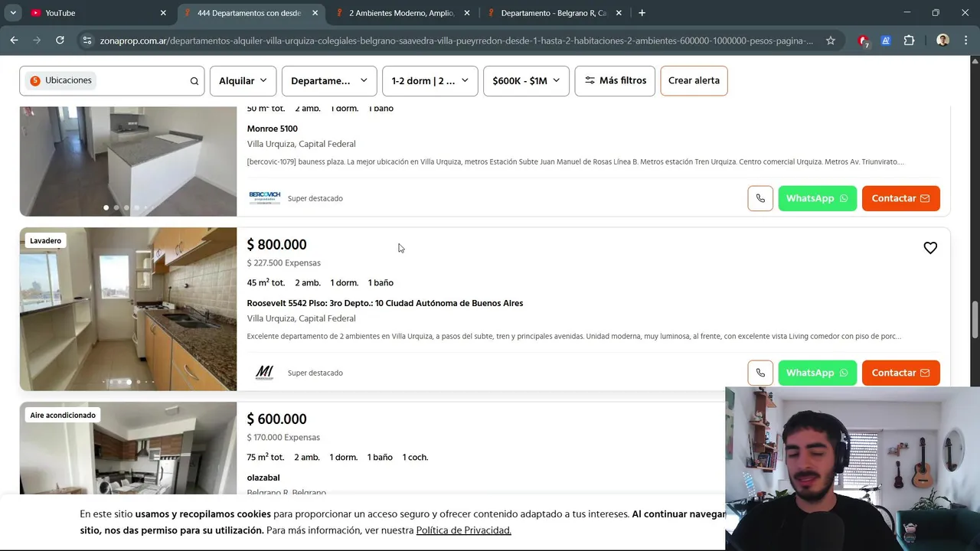
Task: Switch to the 2 Ambientes Moderno tab
Action: [402, 13]
